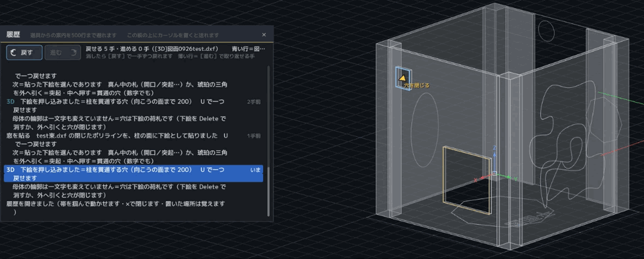Click the 進む redo button
This screenshot has height=259, width=644.
(x=63, y=52)
